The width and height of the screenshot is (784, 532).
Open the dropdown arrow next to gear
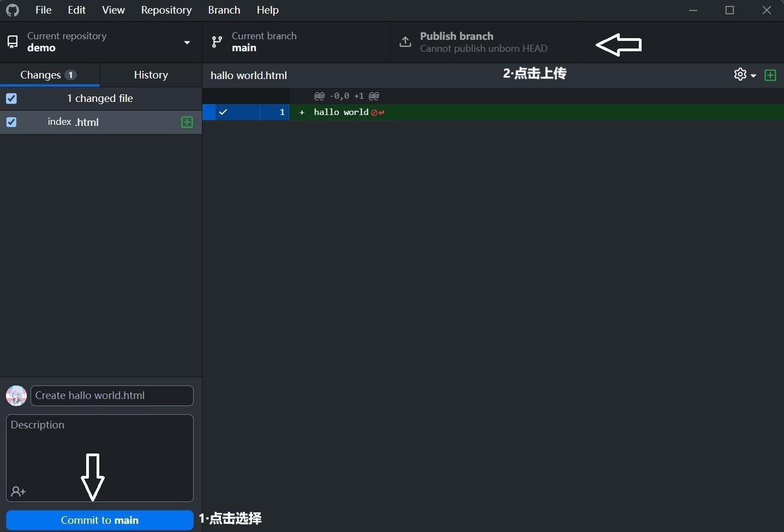(x=753, y=75)
